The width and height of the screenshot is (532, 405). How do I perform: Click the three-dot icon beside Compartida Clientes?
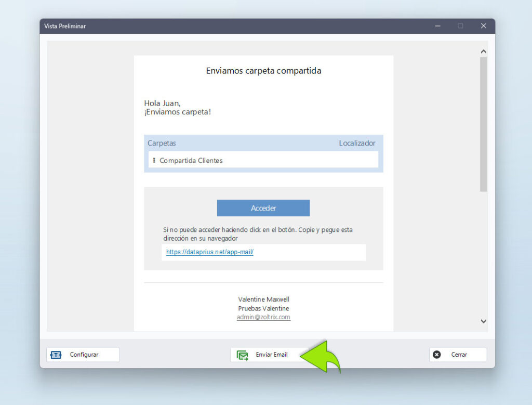click(x=154, y=160)
